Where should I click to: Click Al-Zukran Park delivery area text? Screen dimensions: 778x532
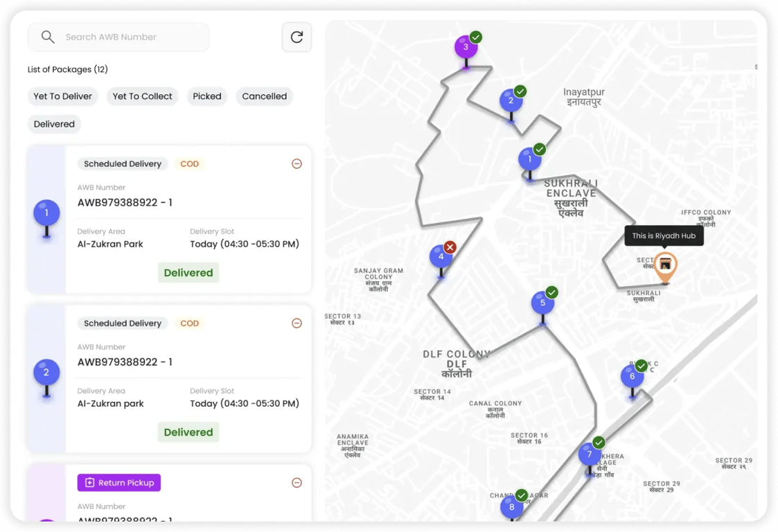(110, 244)
